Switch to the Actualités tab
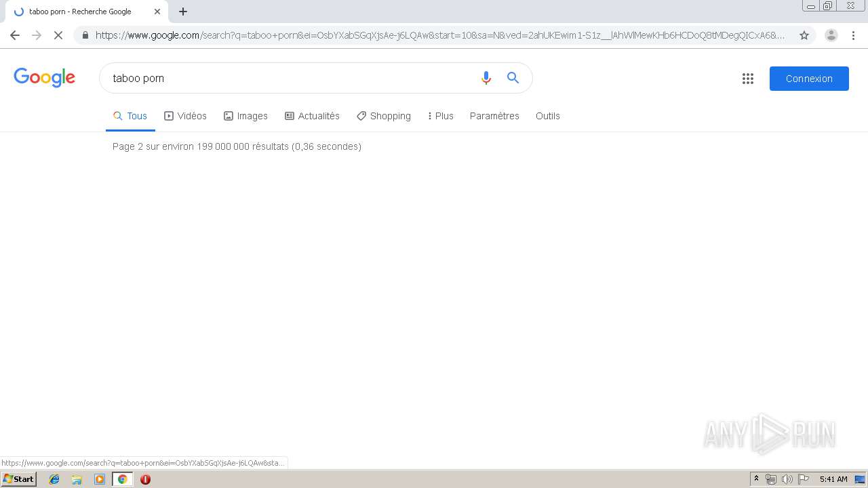The width and height of the screenshot is (868, 488). [x=312, y=116]
